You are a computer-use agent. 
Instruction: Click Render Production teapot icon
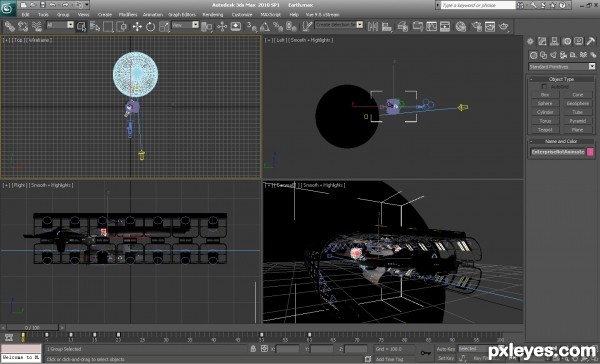[x=504, y=26]
